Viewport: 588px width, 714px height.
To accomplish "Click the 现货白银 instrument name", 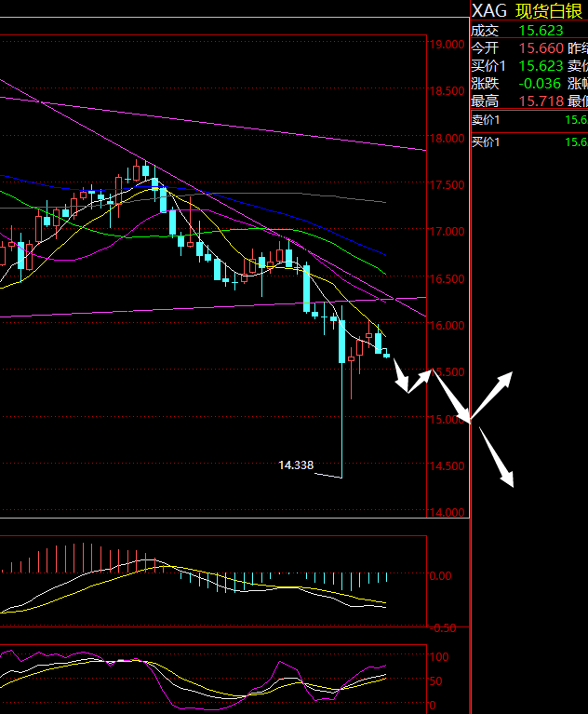I will (549, 11).
